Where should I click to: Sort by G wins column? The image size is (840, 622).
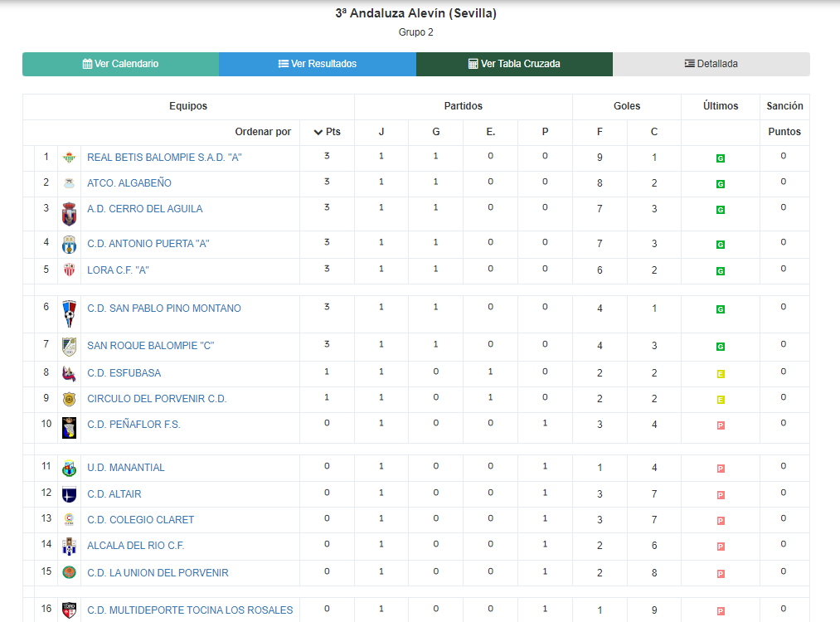(436, 132)
